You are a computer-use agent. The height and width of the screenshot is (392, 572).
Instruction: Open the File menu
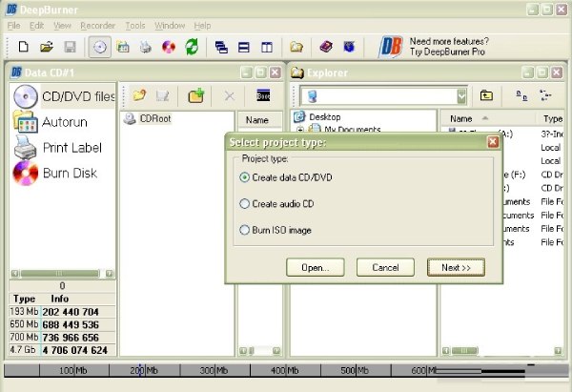pos(14,26)
